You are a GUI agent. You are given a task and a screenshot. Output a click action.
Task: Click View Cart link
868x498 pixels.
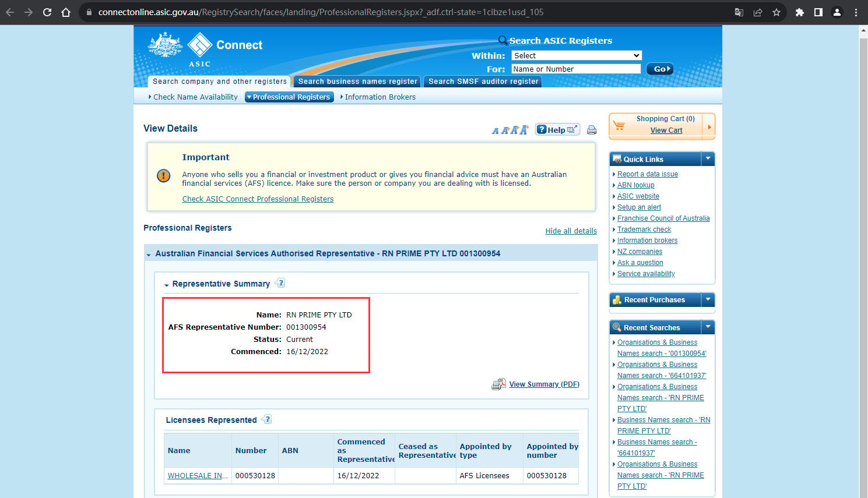coord(666,130)
